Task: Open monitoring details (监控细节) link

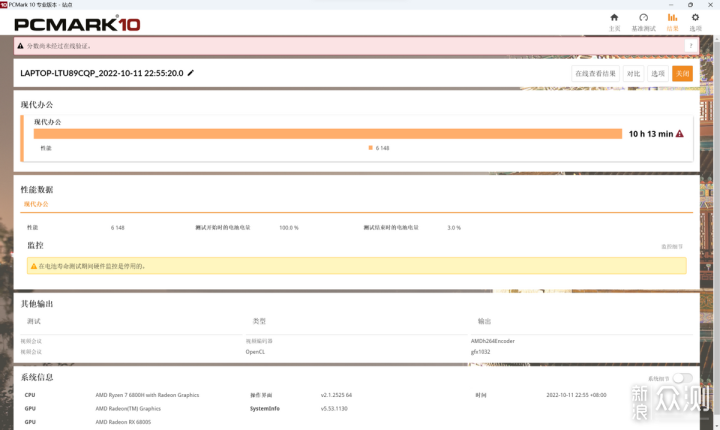Action: (x=672, y=247)
